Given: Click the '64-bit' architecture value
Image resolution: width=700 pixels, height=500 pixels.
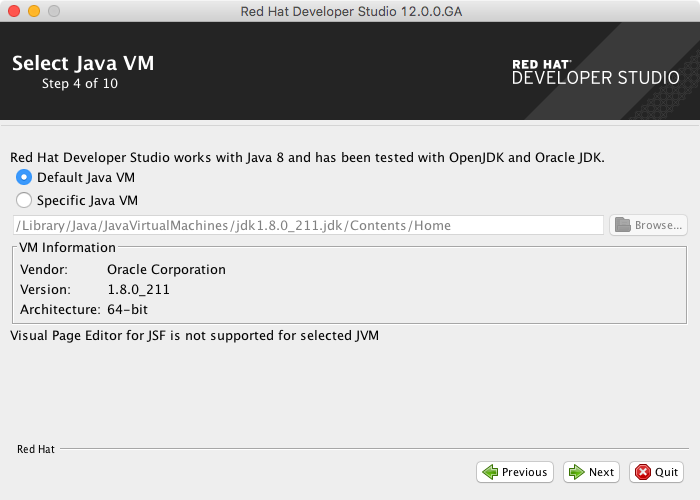Looking at the screenshot, I should [127, 309].
